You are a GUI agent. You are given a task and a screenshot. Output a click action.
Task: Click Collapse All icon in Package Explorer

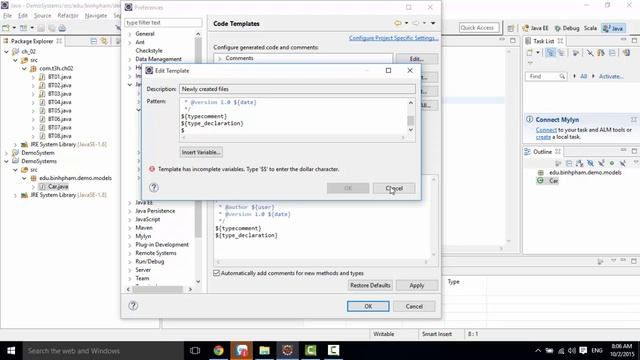[x=93, y=41]
